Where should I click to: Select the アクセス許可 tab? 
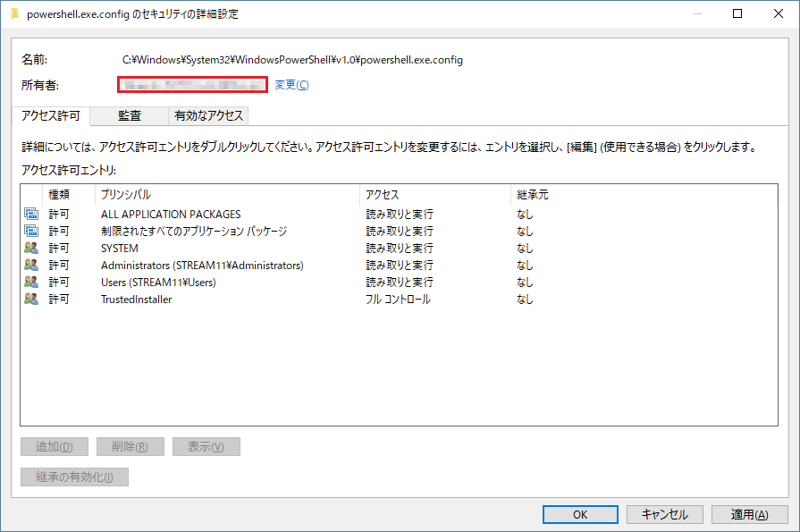(x=51, y=115)
